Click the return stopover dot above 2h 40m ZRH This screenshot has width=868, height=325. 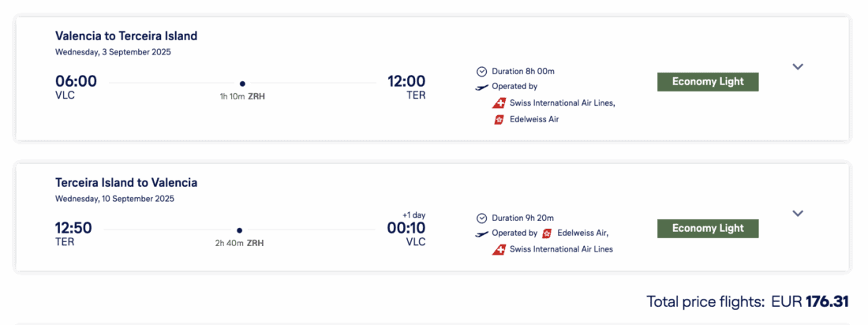point(239,230)
